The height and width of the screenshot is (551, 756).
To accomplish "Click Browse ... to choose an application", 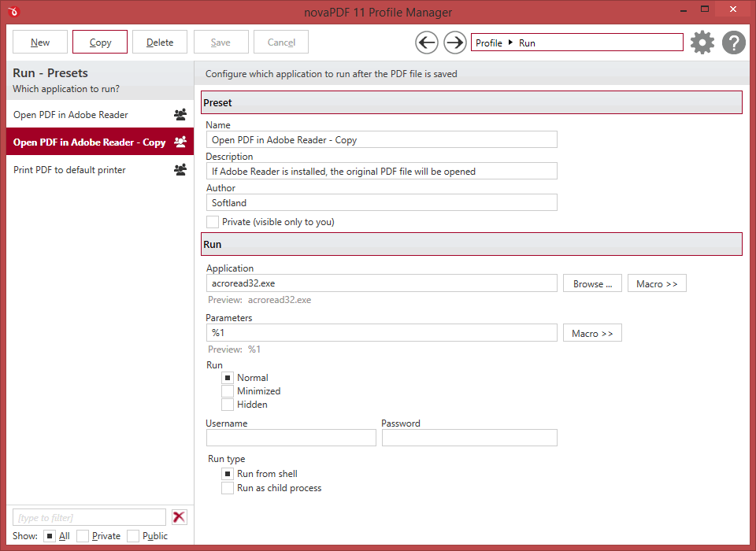I will 592,283.
